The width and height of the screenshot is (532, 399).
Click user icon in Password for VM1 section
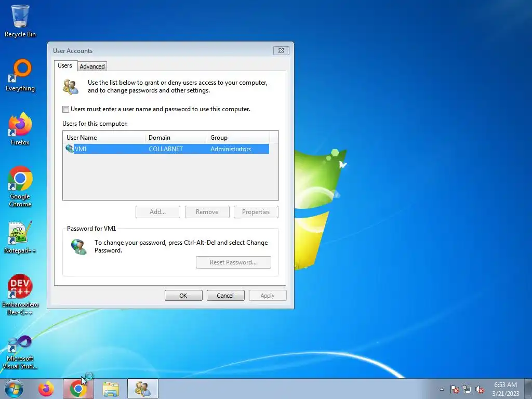(79, 247)
